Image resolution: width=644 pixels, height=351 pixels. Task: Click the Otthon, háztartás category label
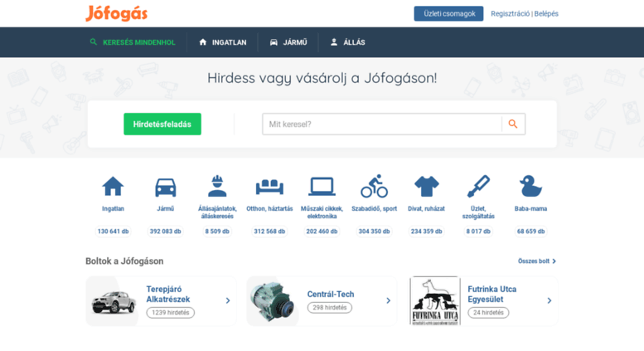pos(269,209)
